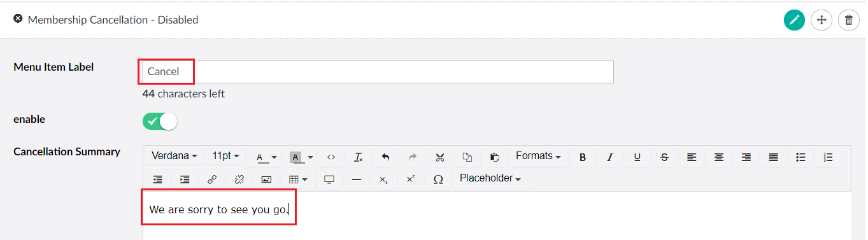Clear formatting in editor

click(x=358, y=157)
